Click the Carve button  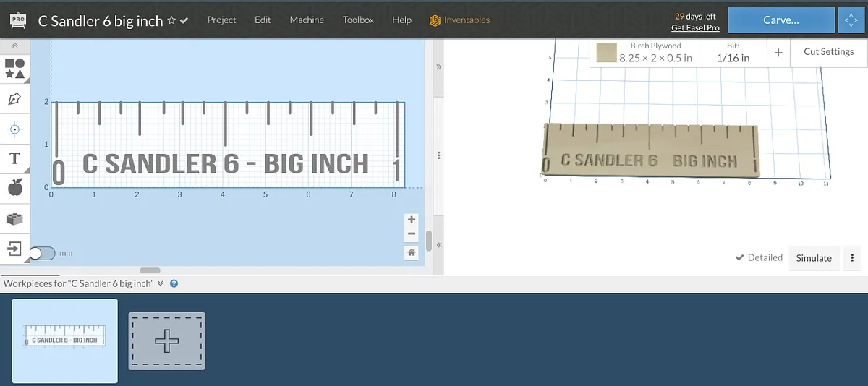[780, 20]
